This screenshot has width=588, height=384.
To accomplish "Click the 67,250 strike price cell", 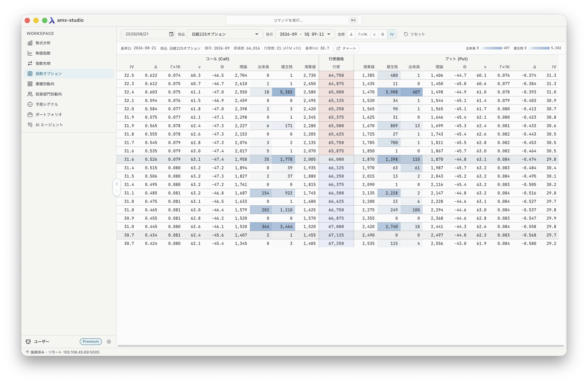I will coord(336,243).
